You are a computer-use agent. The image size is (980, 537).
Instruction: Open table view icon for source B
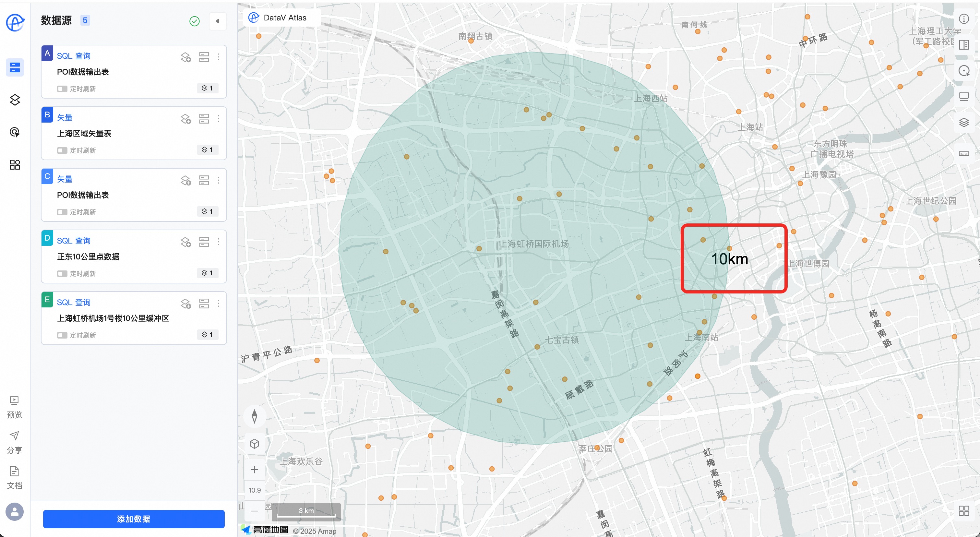pyautogui.click(x=204, y=119)
